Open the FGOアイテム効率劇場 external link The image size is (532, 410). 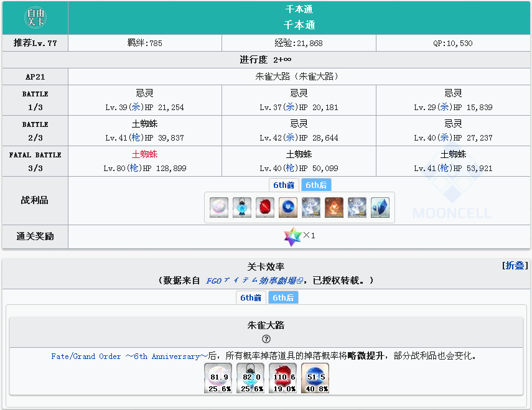tap(254, 281)
